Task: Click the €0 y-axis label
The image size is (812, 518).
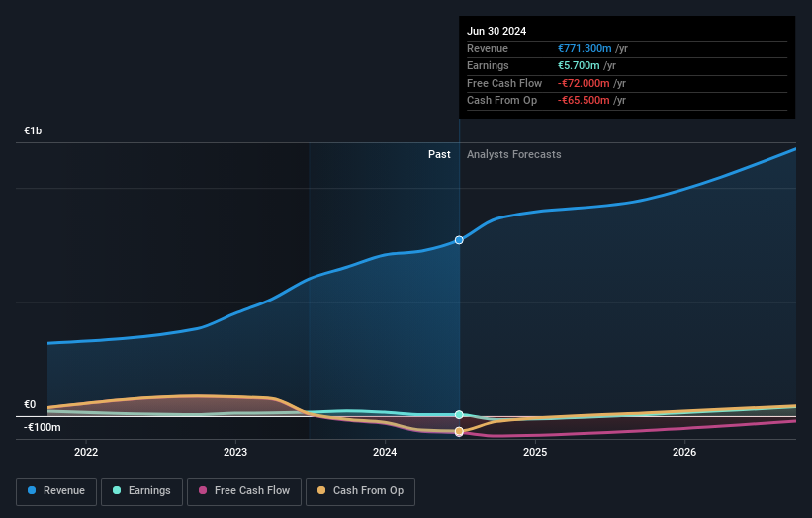Action: 30,404
